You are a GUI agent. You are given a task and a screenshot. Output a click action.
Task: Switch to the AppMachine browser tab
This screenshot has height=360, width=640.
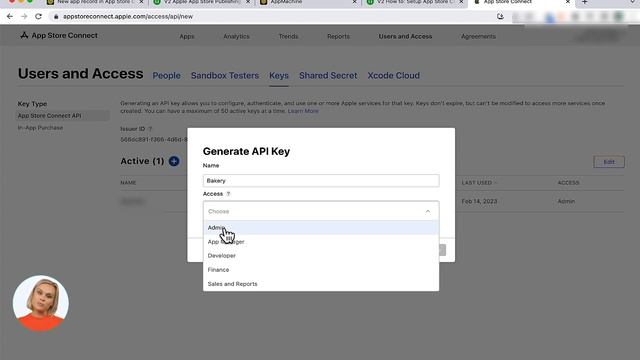308,2
